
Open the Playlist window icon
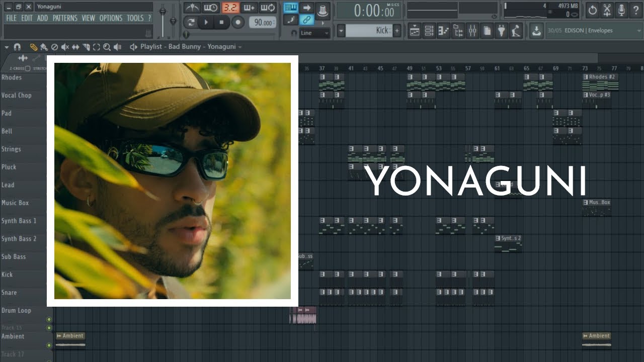click(x=415, y=31)
